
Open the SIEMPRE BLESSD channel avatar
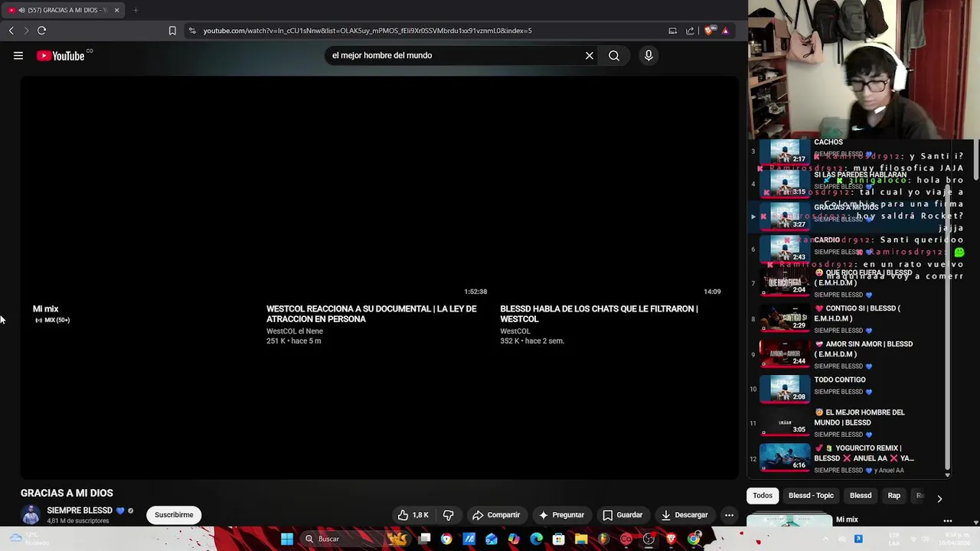click(x=31, y=515)
